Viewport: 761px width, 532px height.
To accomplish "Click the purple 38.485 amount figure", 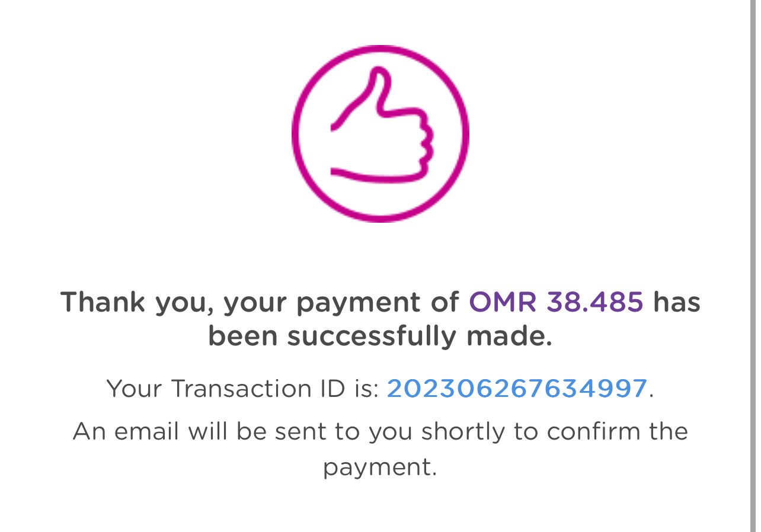I will tap(594, 302).
